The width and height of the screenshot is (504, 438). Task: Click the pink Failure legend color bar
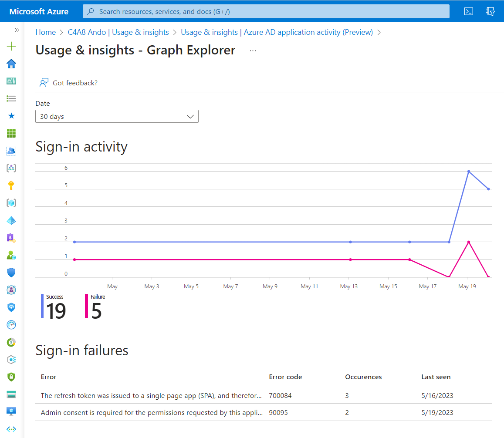(86, 306)
